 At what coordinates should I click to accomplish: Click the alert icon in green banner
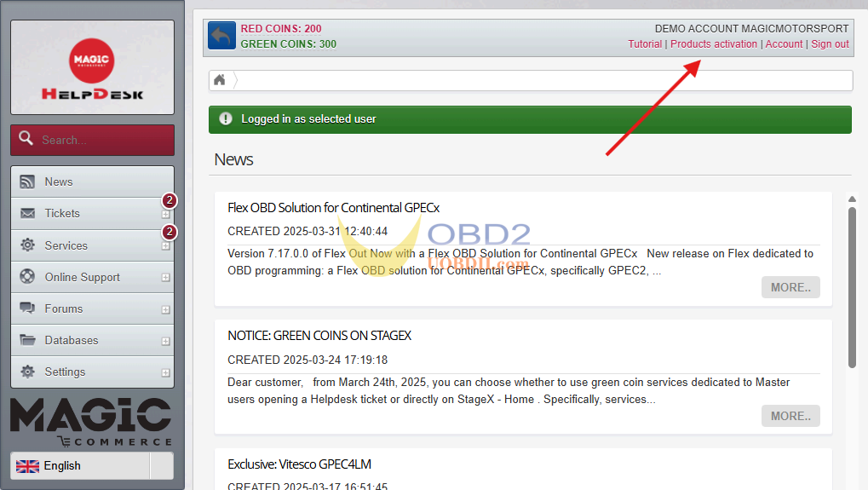(x=225, y=118)
